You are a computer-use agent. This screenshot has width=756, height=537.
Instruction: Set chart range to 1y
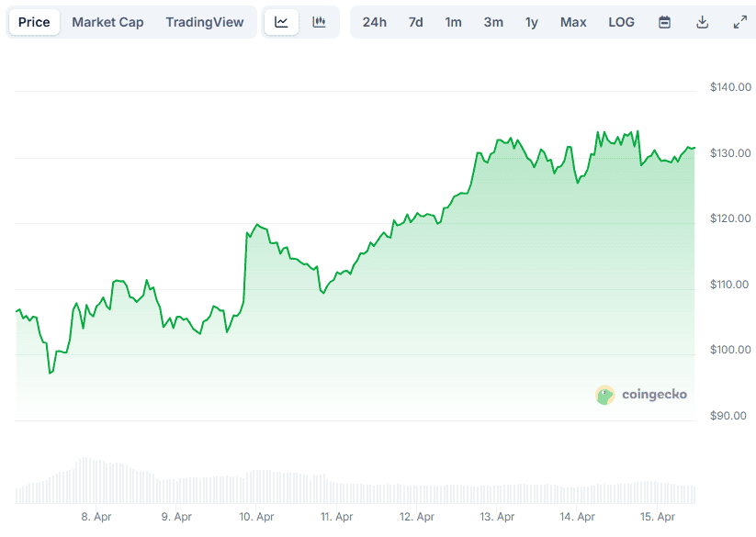coord(532,22)
